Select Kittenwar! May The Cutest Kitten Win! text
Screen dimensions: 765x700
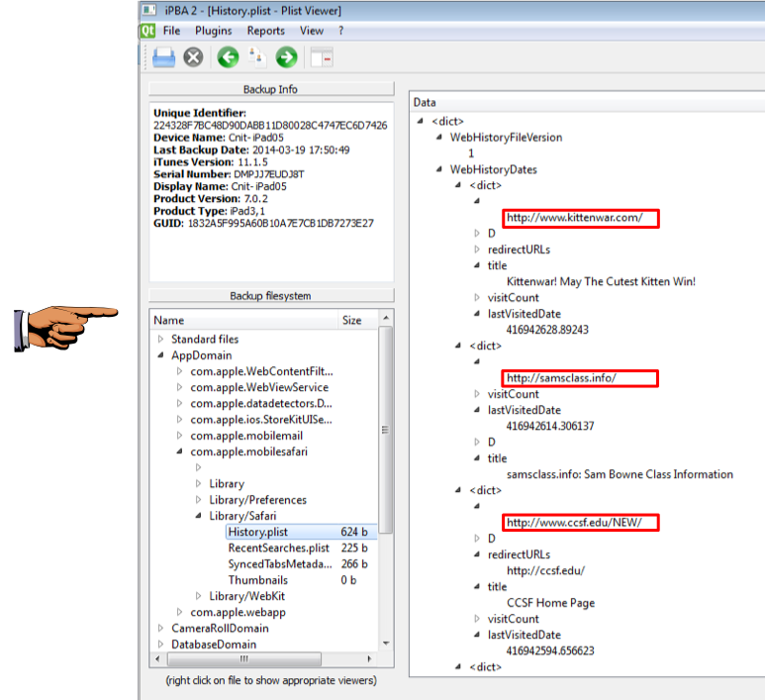[x=601, y=281]
